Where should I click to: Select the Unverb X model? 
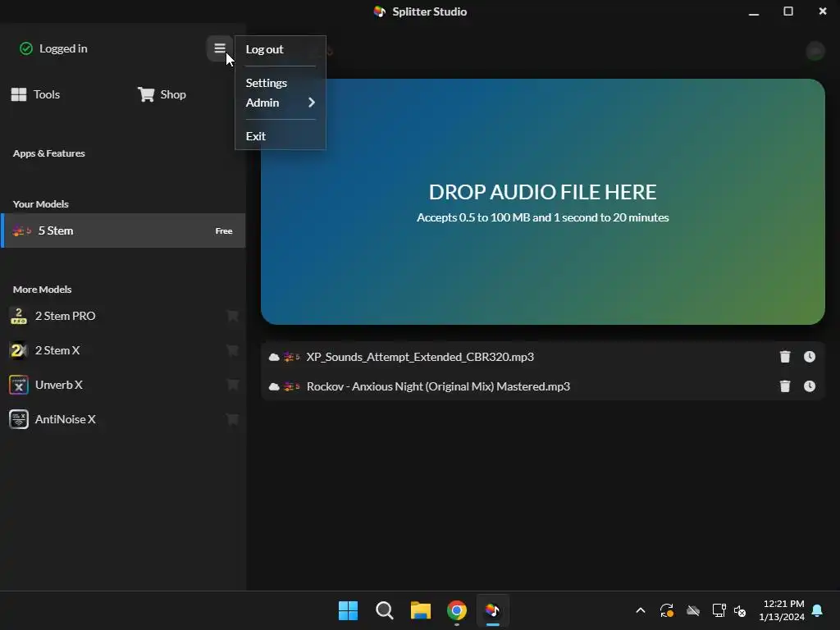click(x=123, y=385)
